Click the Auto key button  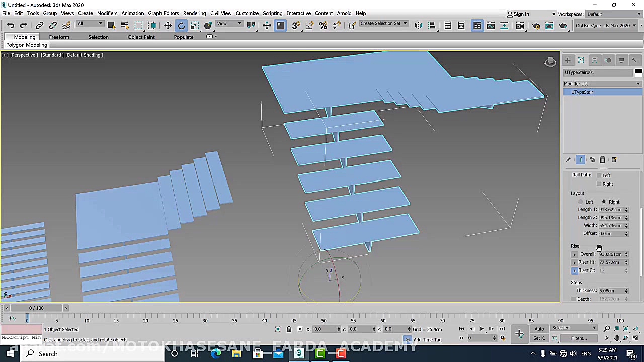point(539,329)
